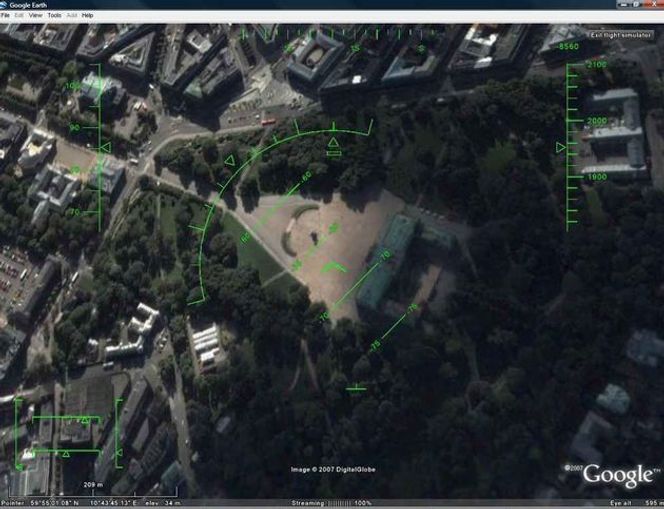The width and height of the screenshot is (664, 509).
Task: Click the altitude indicator triangle pointer
Action: [561, 147]
